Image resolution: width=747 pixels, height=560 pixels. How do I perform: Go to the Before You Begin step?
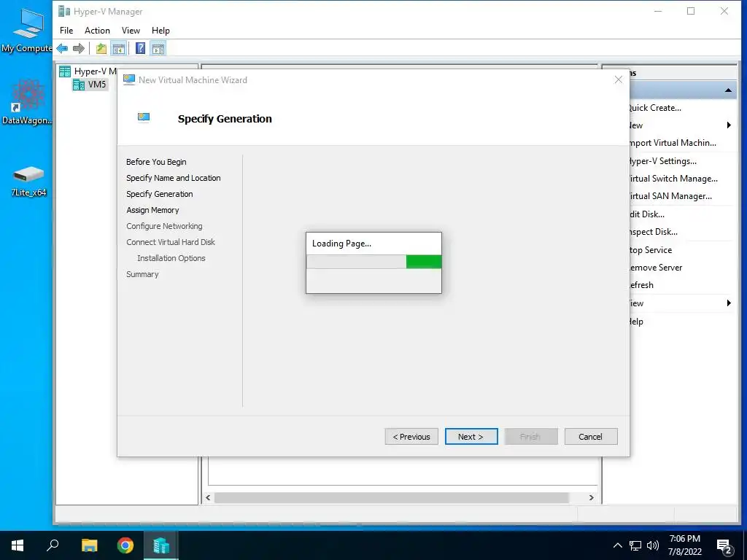(x=156, y=162)
